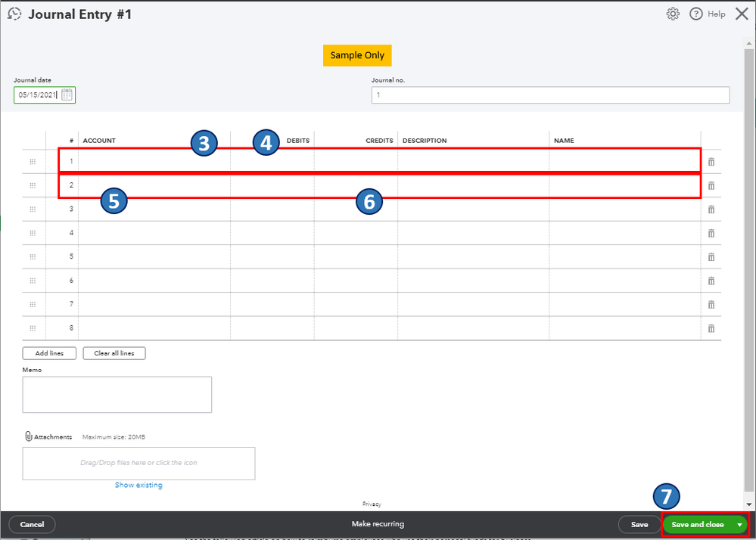The image size is (756, 540).
Task: Click the Save and close button
Action: pos(698,525)
